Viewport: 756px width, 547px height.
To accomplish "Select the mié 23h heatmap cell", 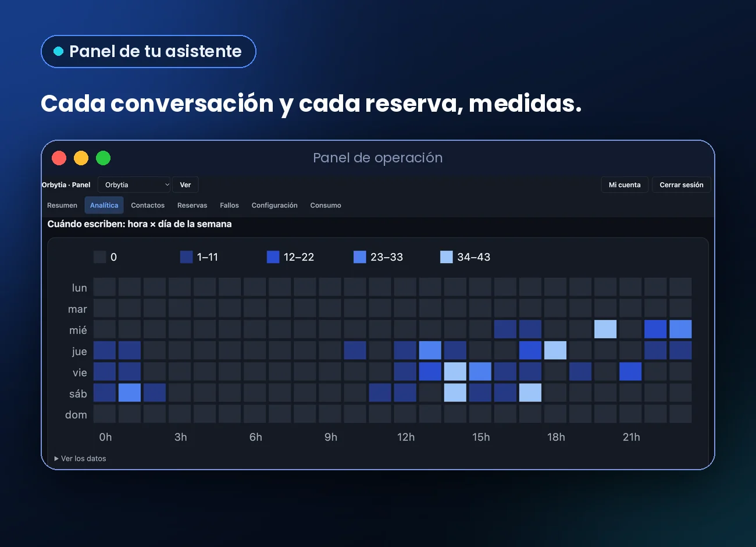I will (x=680, y=329).
